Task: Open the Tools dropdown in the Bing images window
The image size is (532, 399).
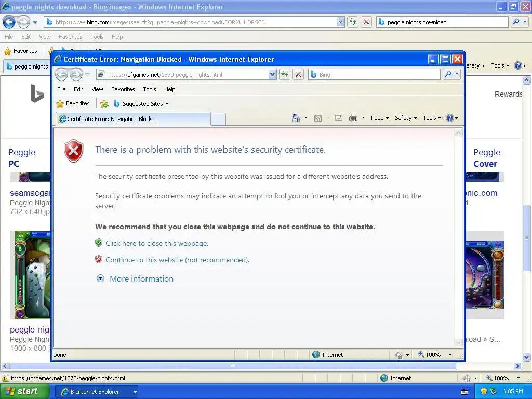Action: click(x=500, y=65)
